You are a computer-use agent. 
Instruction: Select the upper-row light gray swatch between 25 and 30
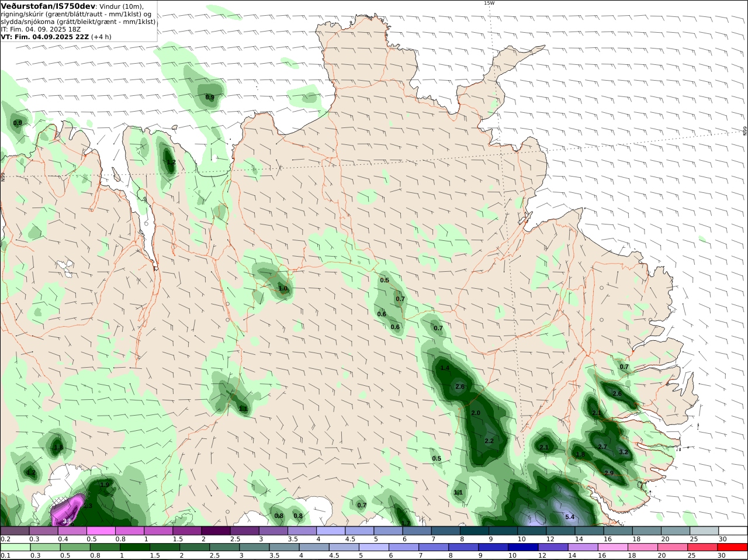pos(705,531)
